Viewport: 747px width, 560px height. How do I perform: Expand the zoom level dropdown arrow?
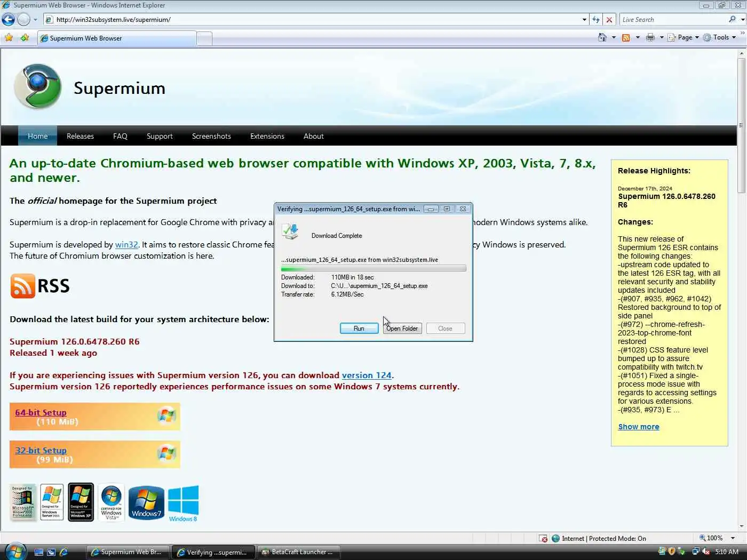click(733, 538)
